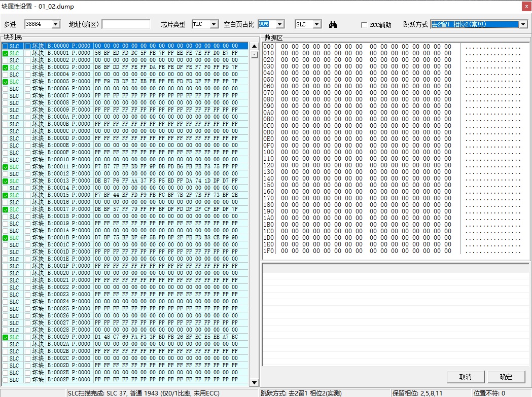The height and width of the screenshot is (397, 532).
Task: Toggle the 坏块 checkbox for block B:00003
Action: click(x=27, y=67)
